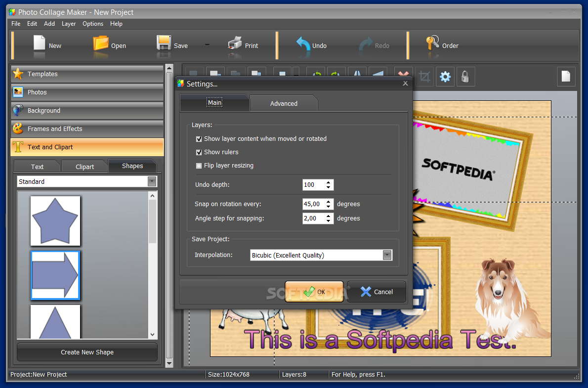The height and width of the screenshot is (388, 588).
Task: Click the Angle step for snapping field
Action: click(x=313, y=218)
